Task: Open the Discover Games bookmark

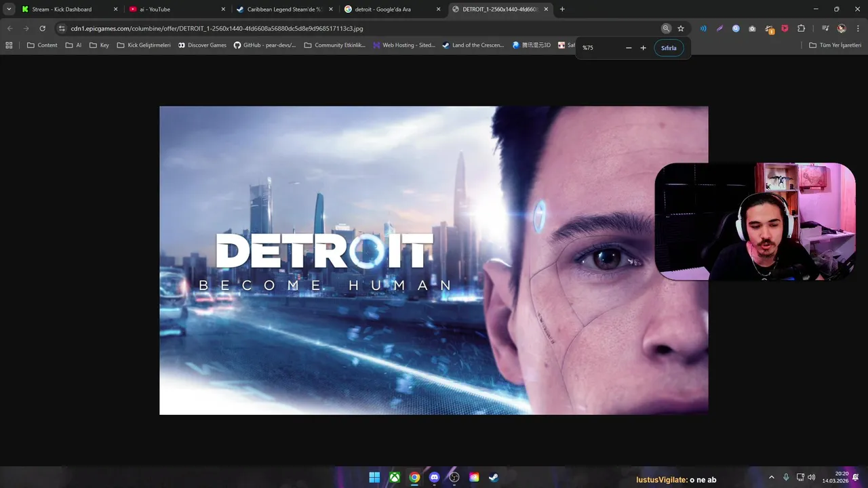Action: click(x=202, y=45)
